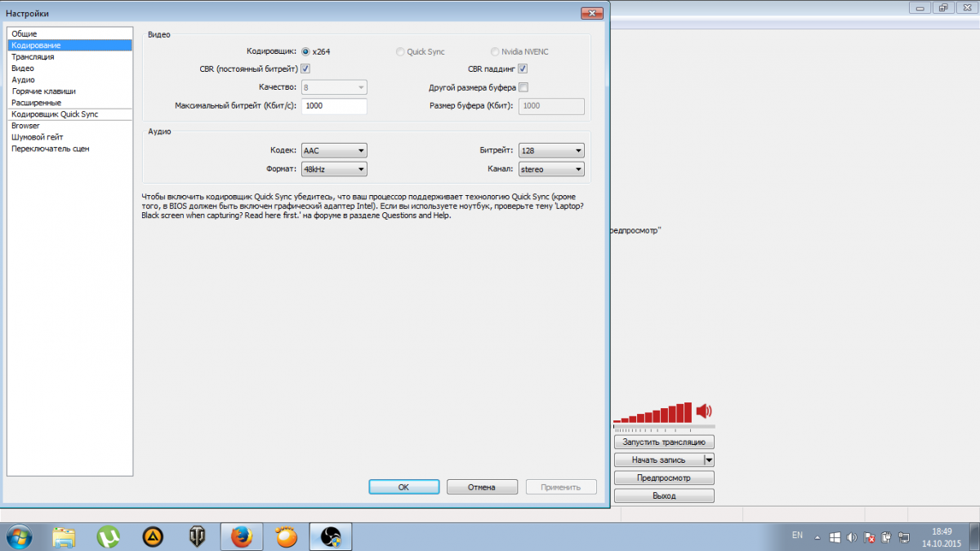The height and width of the screenshot is (551, 980).
Task: Open Action Center flag tray icon
Action: click(870, 538)
